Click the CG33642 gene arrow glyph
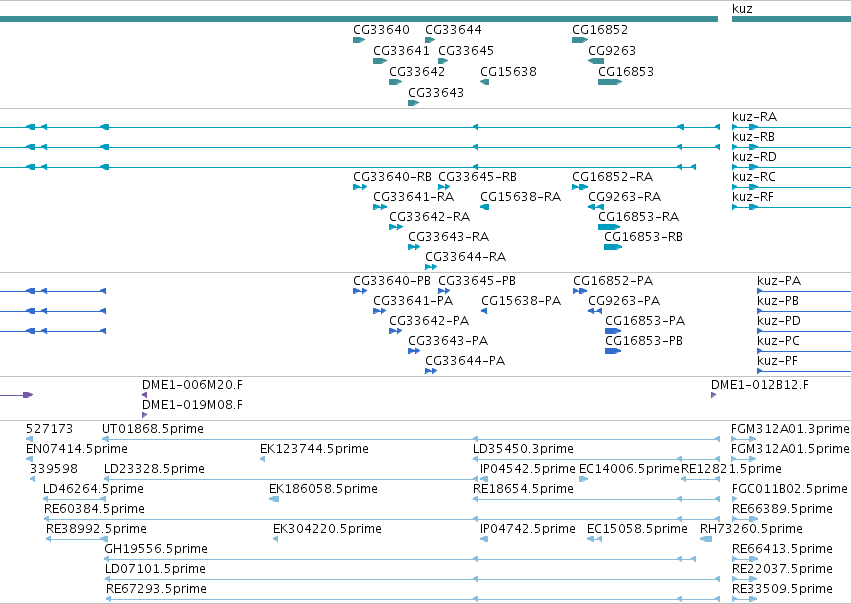 (x=396, y=82)
